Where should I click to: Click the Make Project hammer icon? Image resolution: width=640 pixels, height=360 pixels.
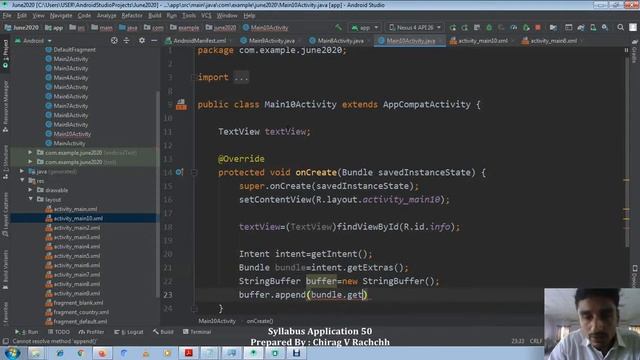(338, 28)
